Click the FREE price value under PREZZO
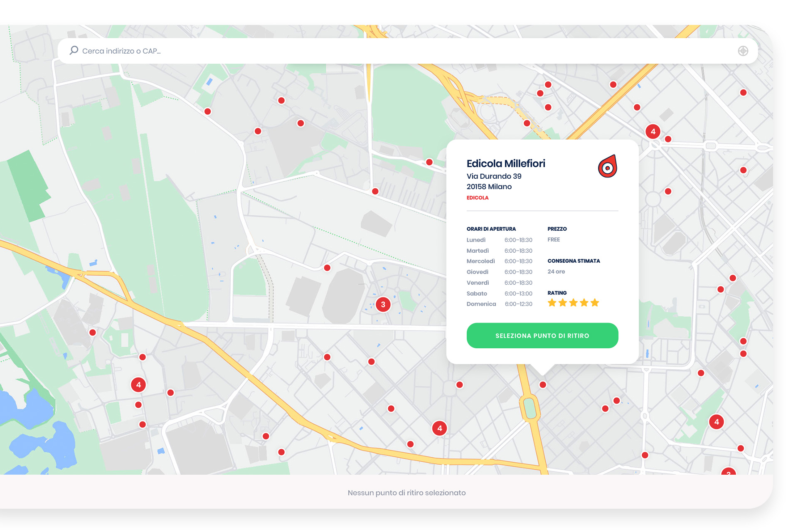Image resolution: width=798 pixels, height=532 pixels. coord(554,239)
